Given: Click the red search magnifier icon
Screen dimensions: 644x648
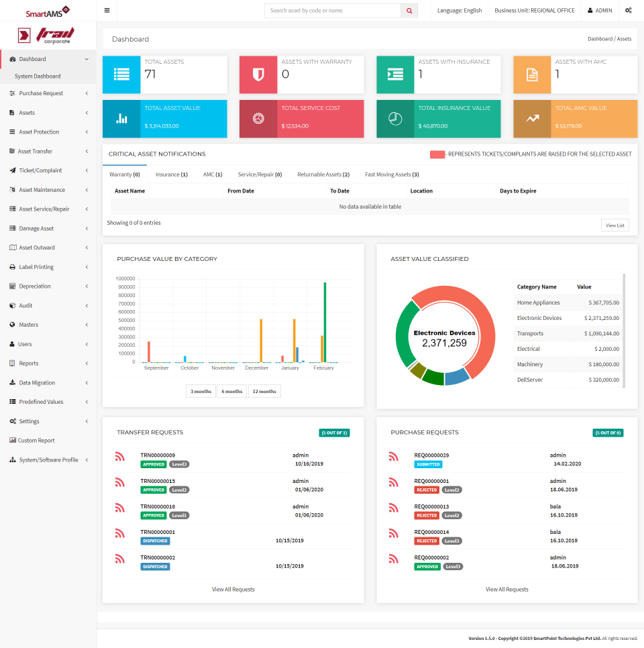Looking at the screenshot, I should [409, 11].
